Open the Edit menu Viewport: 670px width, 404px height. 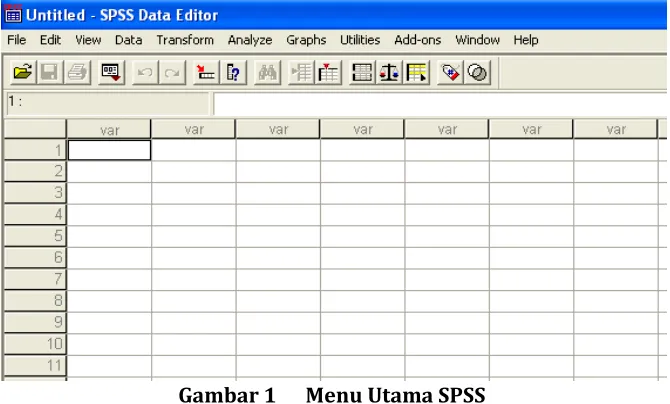[x=50, y=40]
